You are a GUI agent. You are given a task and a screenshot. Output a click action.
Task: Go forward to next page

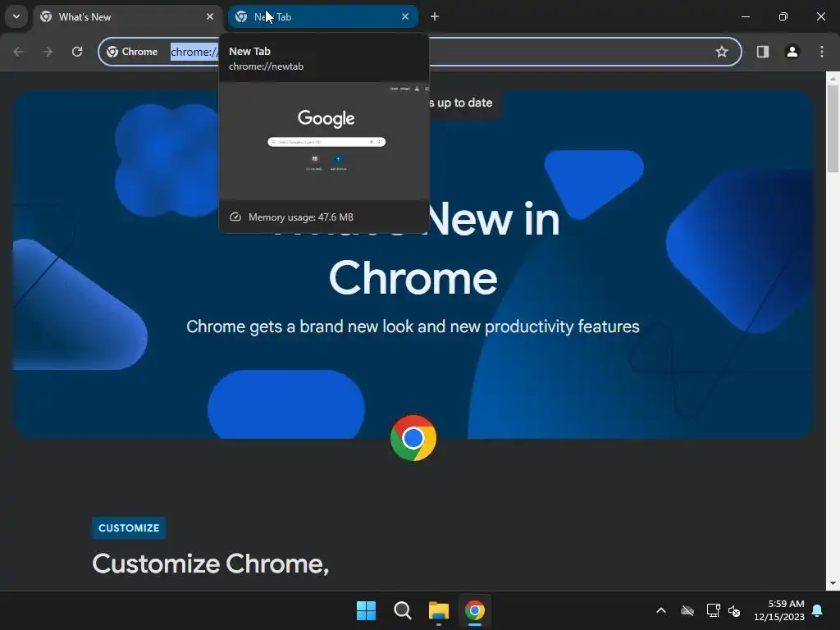tap(48, 52)
